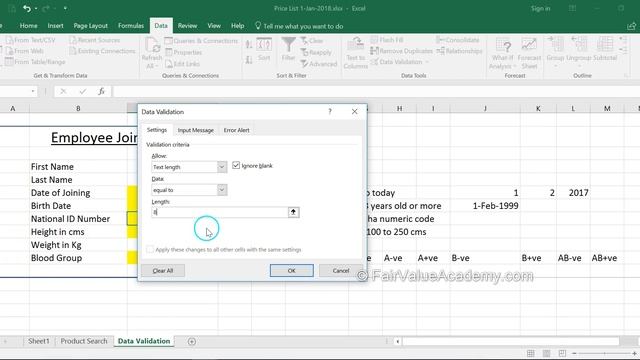Open the Insert ribbon tab

point(56,26)
